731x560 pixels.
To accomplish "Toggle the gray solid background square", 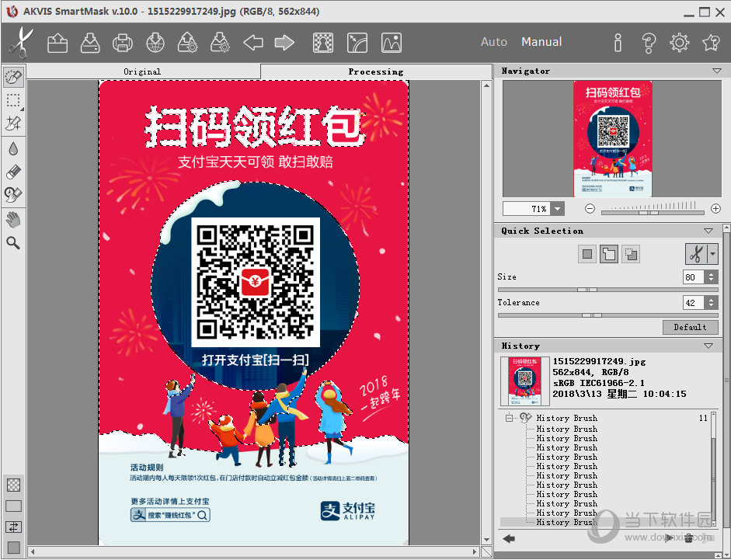I will [x=13, y=548].
